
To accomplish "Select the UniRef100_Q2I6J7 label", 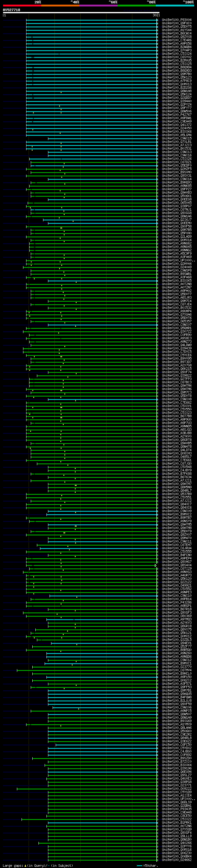I will click(x=176, y=220).
